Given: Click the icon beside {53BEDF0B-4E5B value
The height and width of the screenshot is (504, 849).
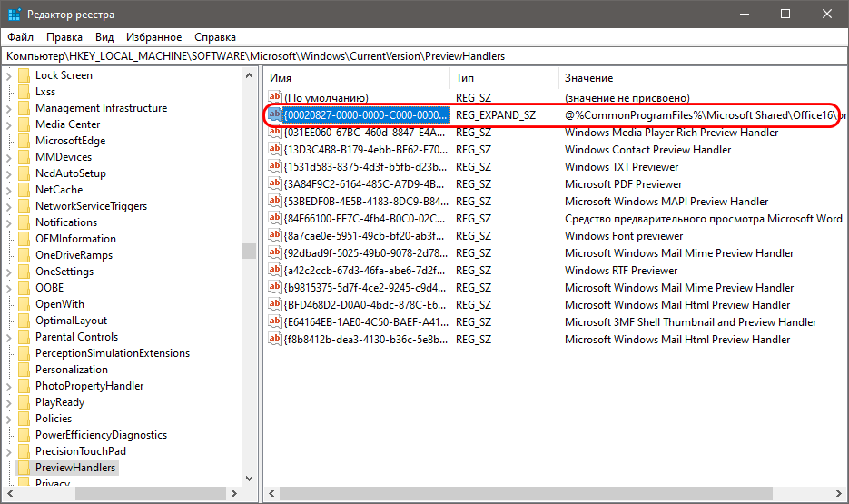Looking at the screenshot, I should (275, 201).
